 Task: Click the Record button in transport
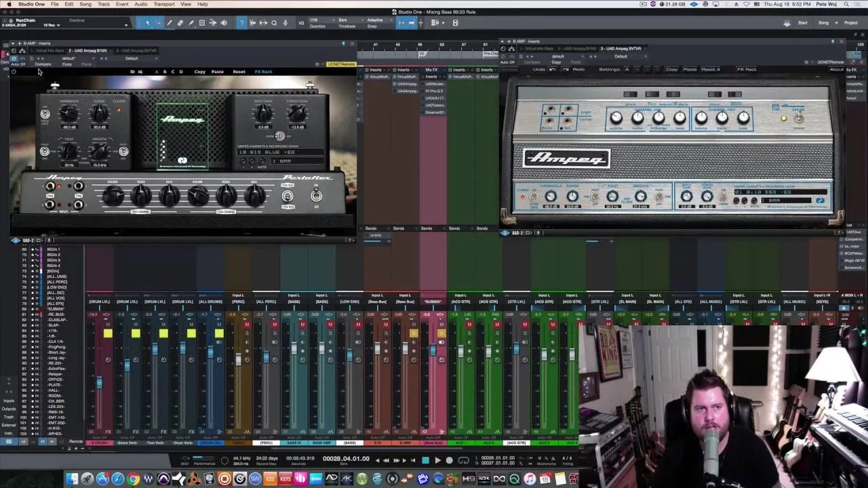449,460
